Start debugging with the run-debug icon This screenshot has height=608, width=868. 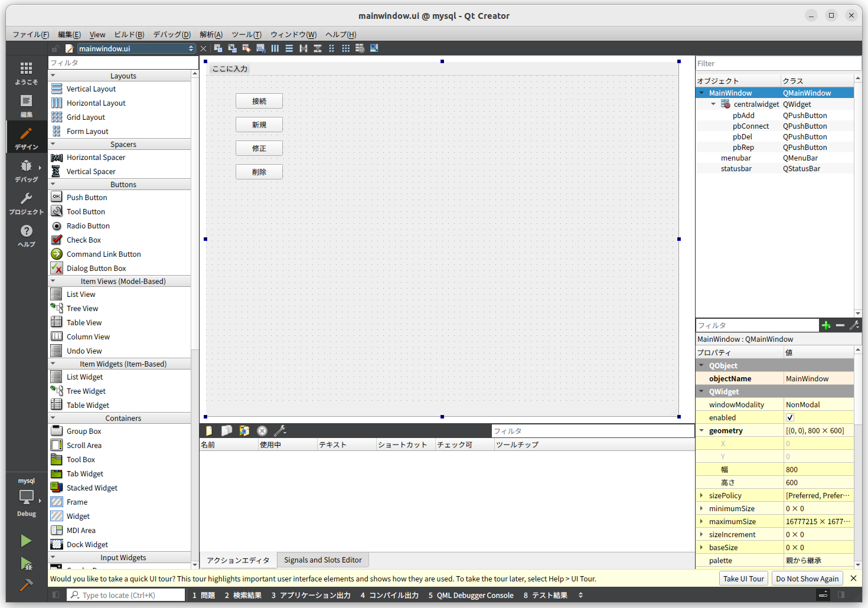(26, 564)
